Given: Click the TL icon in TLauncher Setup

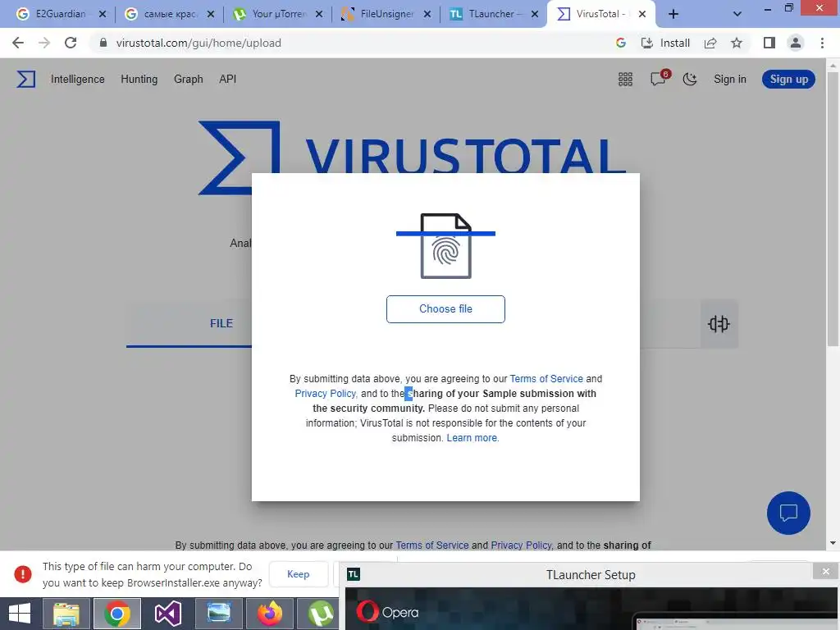Looking at the screenshot, I should (353, 574).
